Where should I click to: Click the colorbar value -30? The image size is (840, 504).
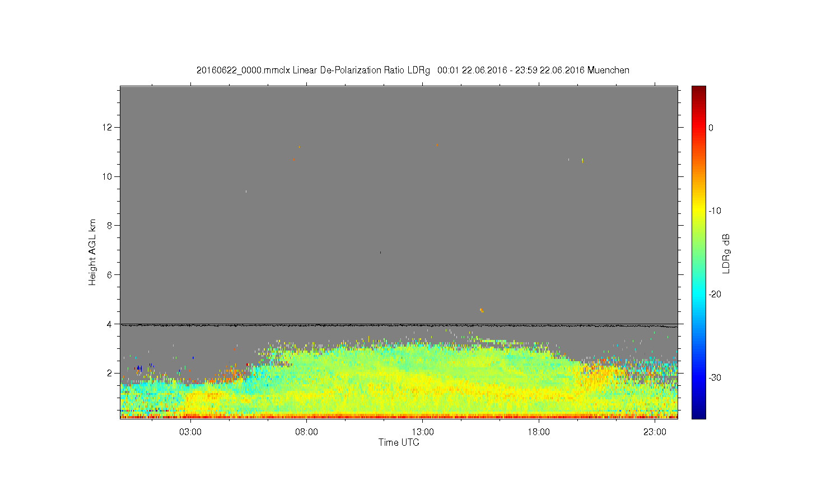pos(715,378)
